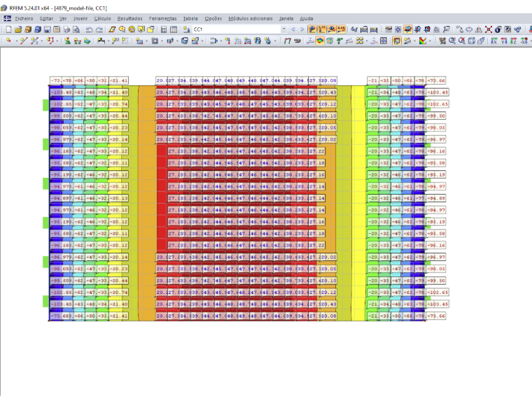Click the results table grid icon
The image size is (532, 399).
coord(384,41)
